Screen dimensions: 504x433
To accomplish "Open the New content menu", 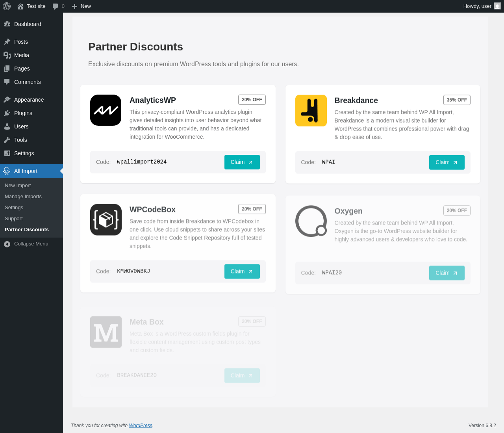I will 81,6.
